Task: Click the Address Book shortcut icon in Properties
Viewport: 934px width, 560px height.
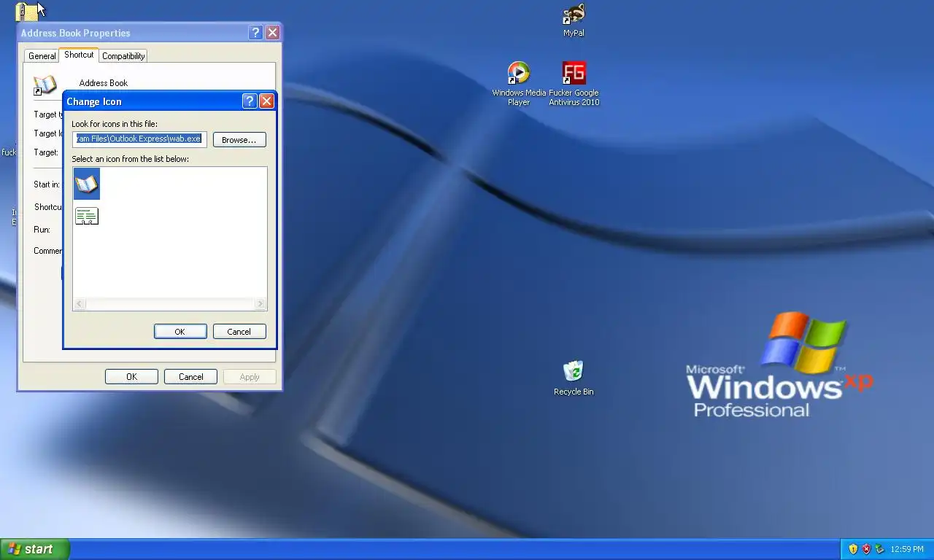Action: point(45,85)
